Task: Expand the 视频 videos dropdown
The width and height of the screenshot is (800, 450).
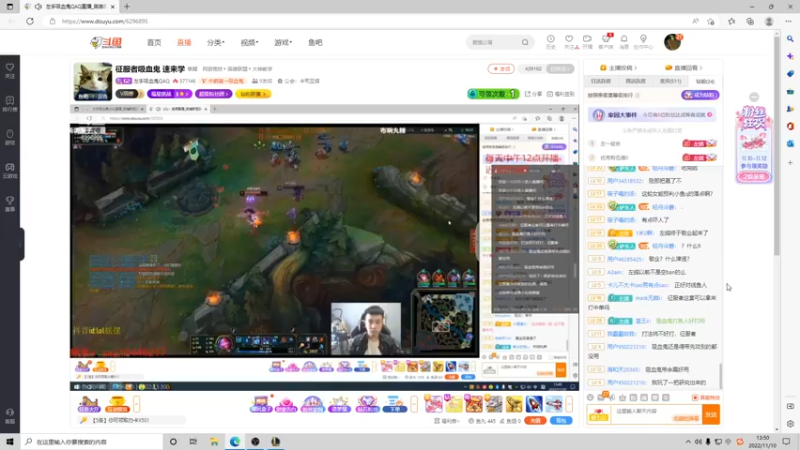Action: [x=249, y=42]
